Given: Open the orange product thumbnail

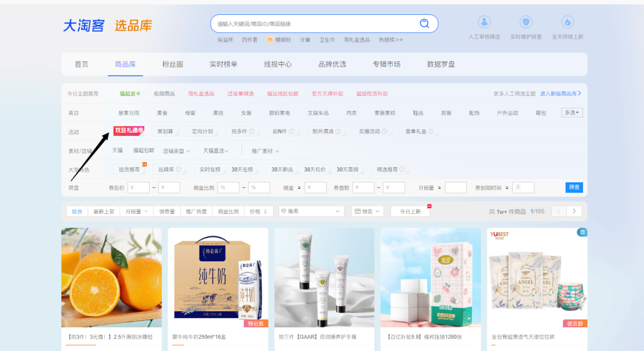Looking at the screenshot, I should tap(112, 278).
